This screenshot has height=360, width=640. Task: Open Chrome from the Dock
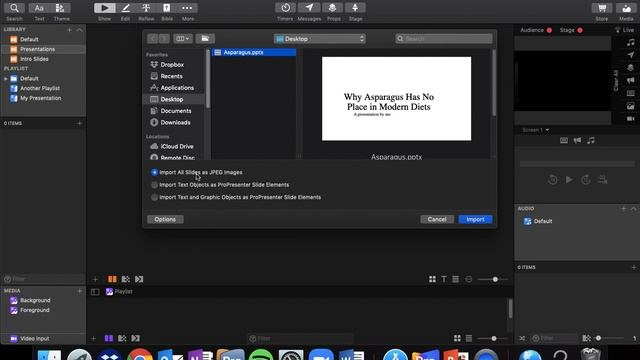click(140, 355)
